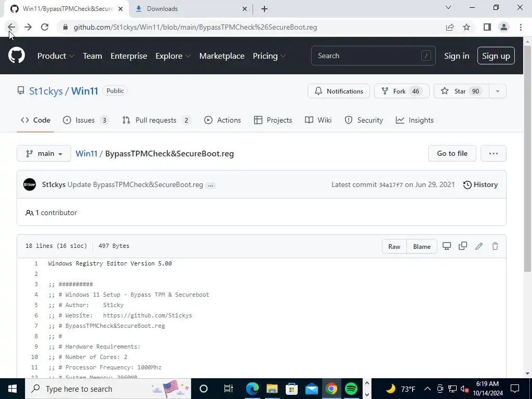Open Mail app from taskbar
Image resolution: width=532 pixels, height=399 pixels.
tap(311, 389)
